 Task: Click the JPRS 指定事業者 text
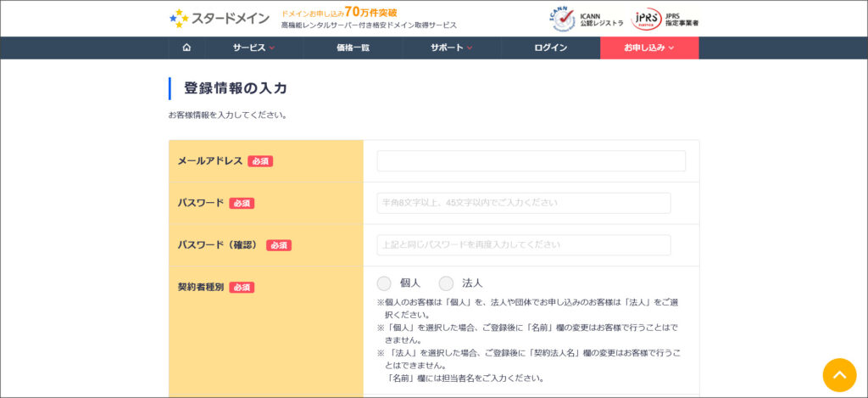(682, 20)
